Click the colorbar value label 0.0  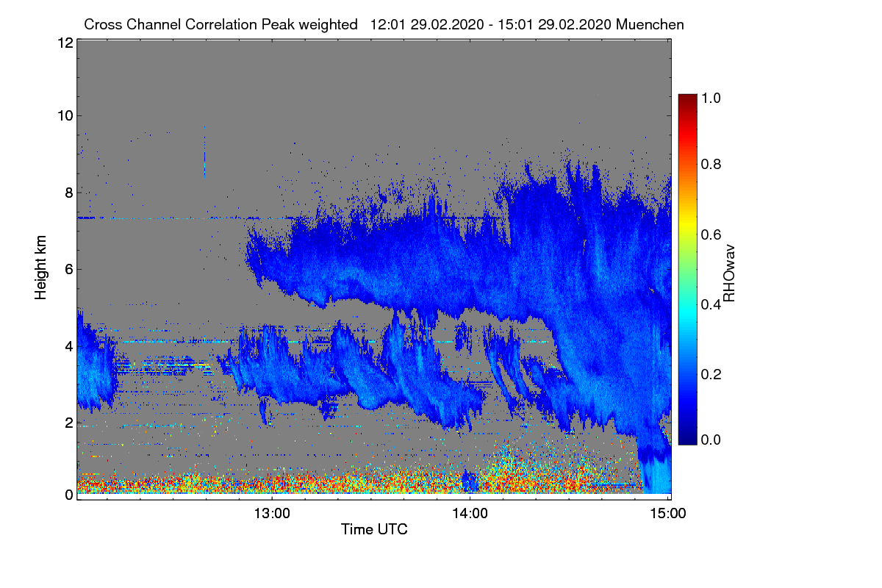[x=711, y=440]
